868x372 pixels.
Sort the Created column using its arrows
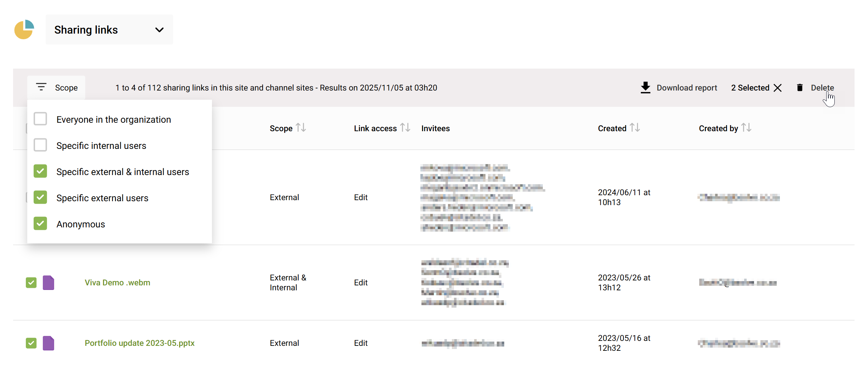635,128
